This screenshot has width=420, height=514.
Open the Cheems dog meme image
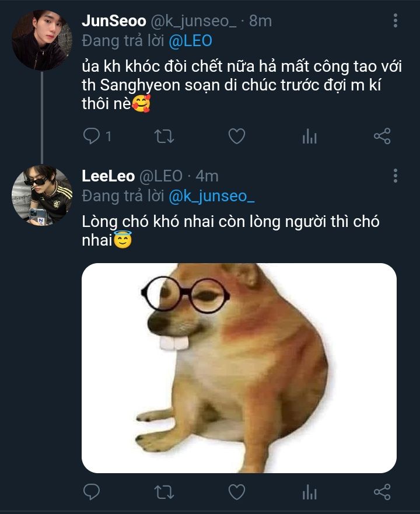[239, 368]
